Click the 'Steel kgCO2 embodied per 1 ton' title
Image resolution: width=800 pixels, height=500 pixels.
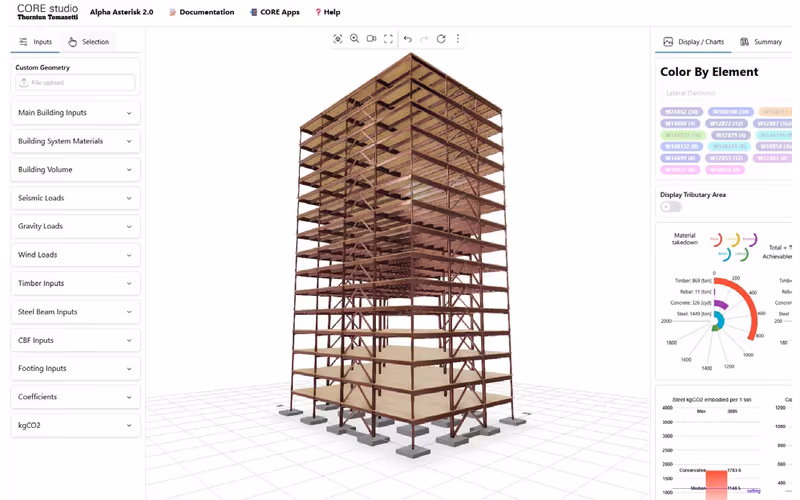tap(711, 399)
